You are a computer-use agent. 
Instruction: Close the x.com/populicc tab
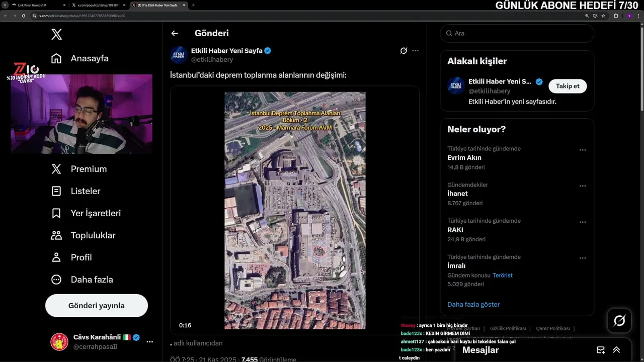[125, 5]
